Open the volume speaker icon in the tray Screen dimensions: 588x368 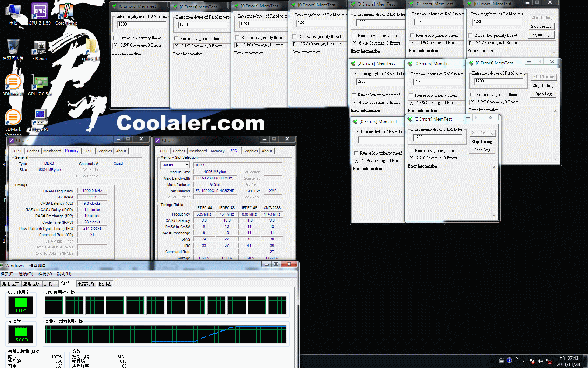coord(540,361)
